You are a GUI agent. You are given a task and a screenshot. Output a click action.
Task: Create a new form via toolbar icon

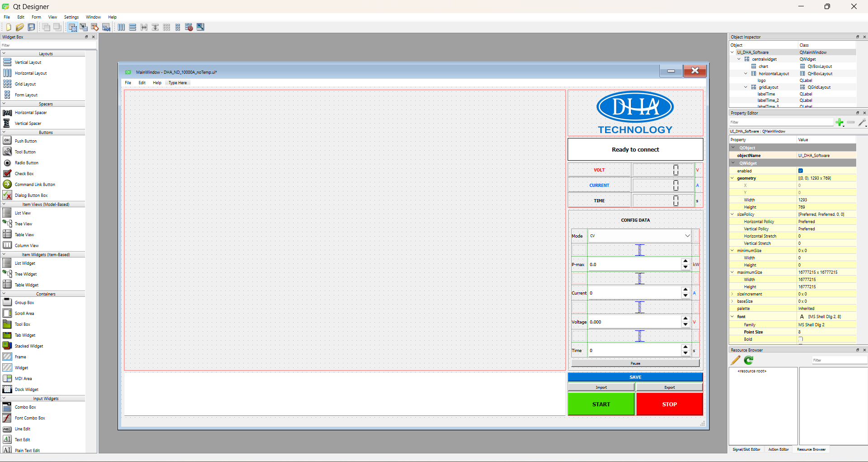tap(8, 27)
